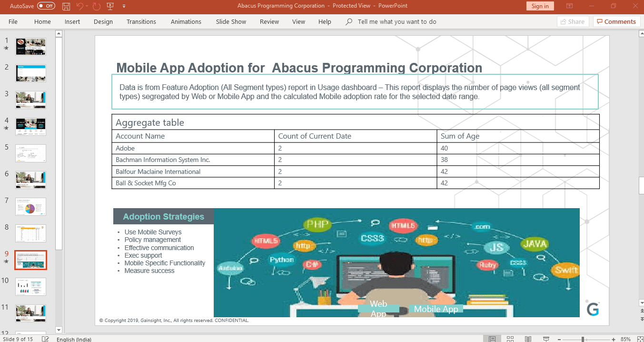
Task: Switch to Slide Sorter view
Action: (x=510, y=339)
